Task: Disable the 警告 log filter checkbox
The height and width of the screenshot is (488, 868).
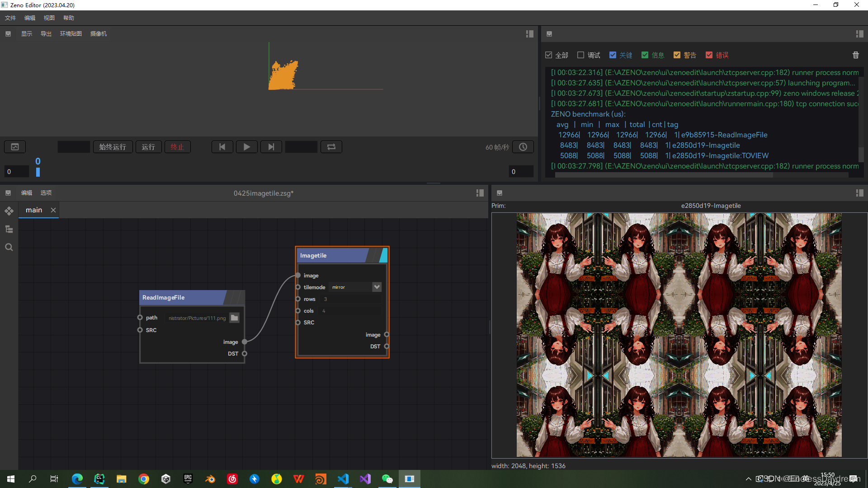Action: pos(677,55)
